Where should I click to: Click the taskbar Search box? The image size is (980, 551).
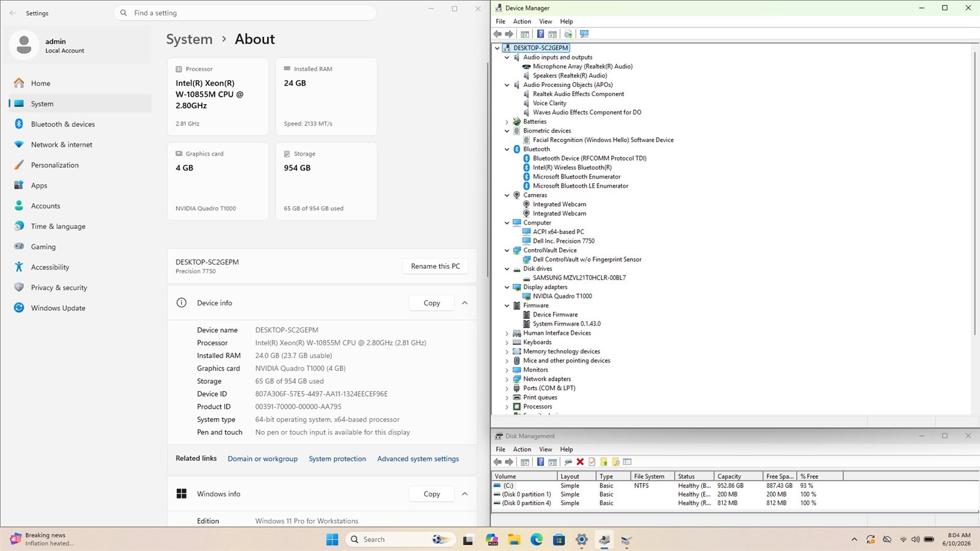pos(402,539)
